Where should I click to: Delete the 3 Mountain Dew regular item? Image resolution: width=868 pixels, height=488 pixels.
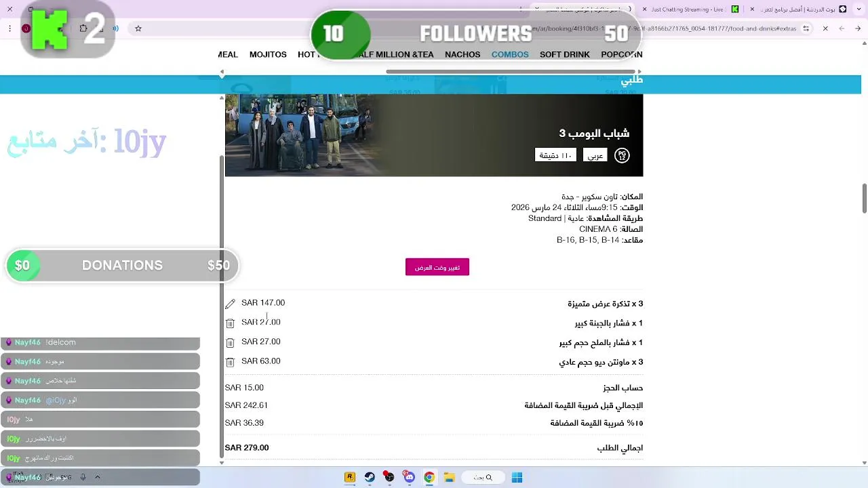tap(230, 363)
